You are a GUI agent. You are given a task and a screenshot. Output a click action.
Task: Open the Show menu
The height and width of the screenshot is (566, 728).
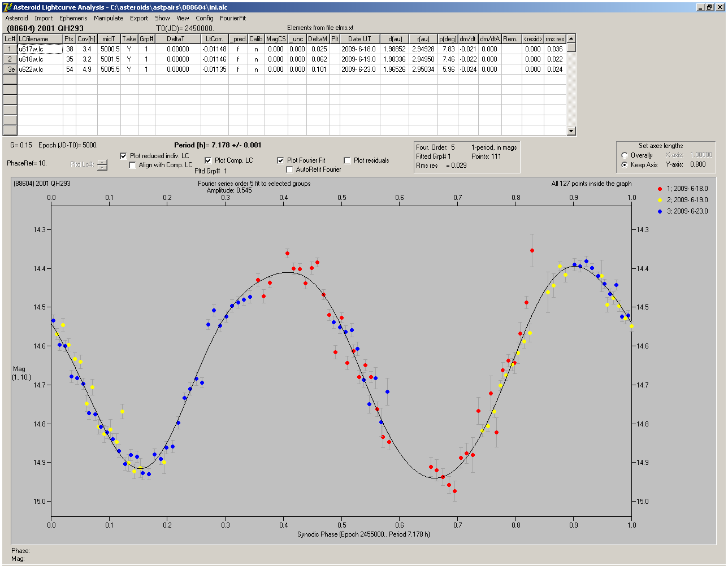point(162,18)
